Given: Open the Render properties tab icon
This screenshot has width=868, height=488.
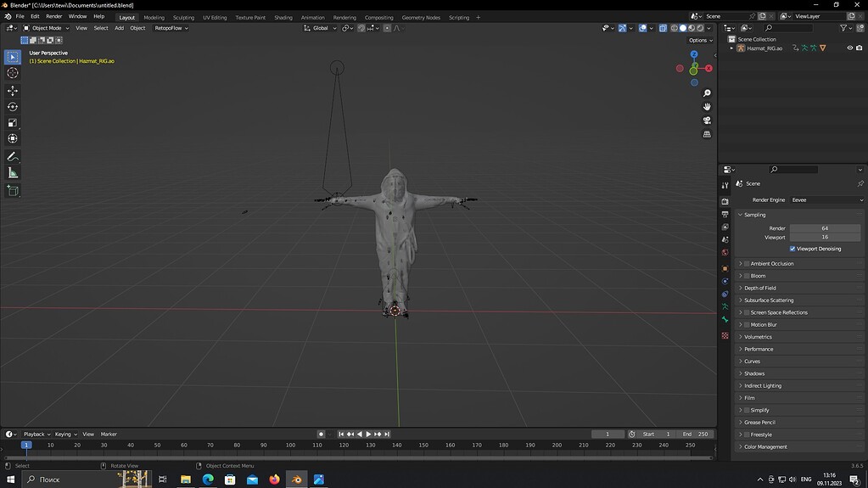Looking at the screenshot, I should coord(725,202).
